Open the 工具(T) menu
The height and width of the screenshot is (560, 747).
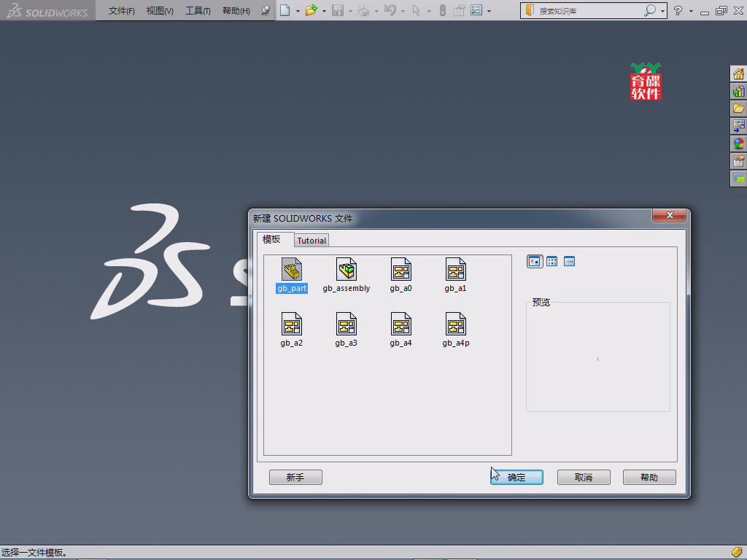point(198,10)
